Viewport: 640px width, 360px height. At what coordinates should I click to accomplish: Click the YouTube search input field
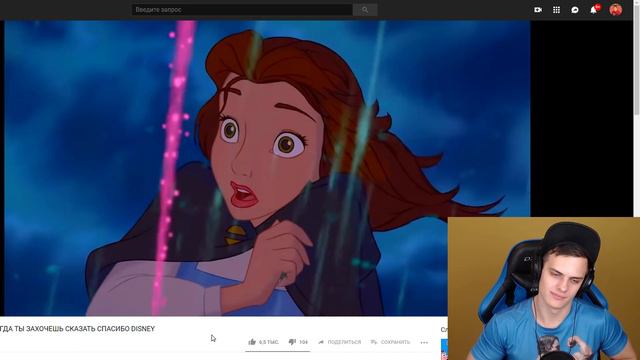(242, 10)
